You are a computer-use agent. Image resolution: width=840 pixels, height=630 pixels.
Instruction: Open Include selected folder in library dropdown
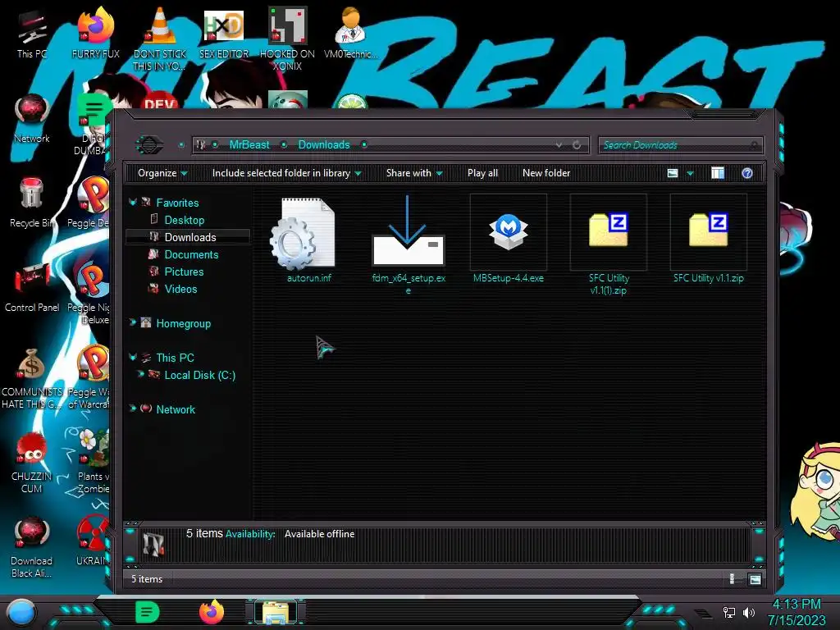286,173
